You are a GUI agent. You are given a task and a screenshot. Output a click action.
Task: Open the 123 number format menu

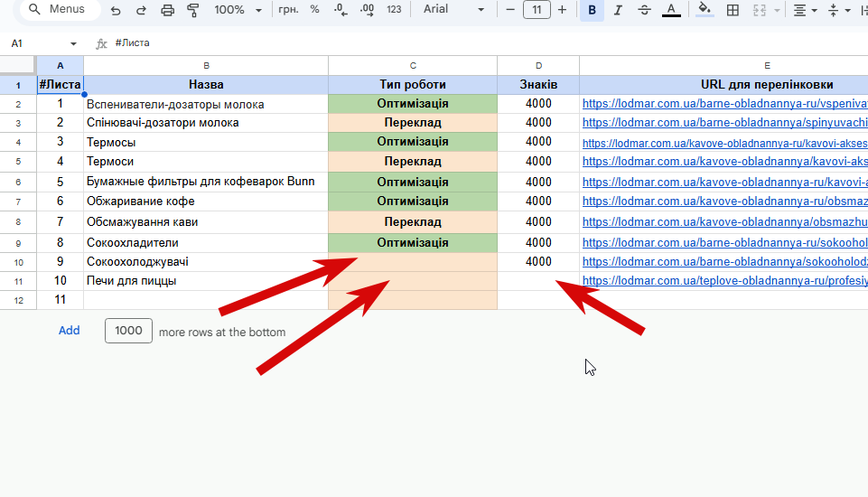pos(394,10)
